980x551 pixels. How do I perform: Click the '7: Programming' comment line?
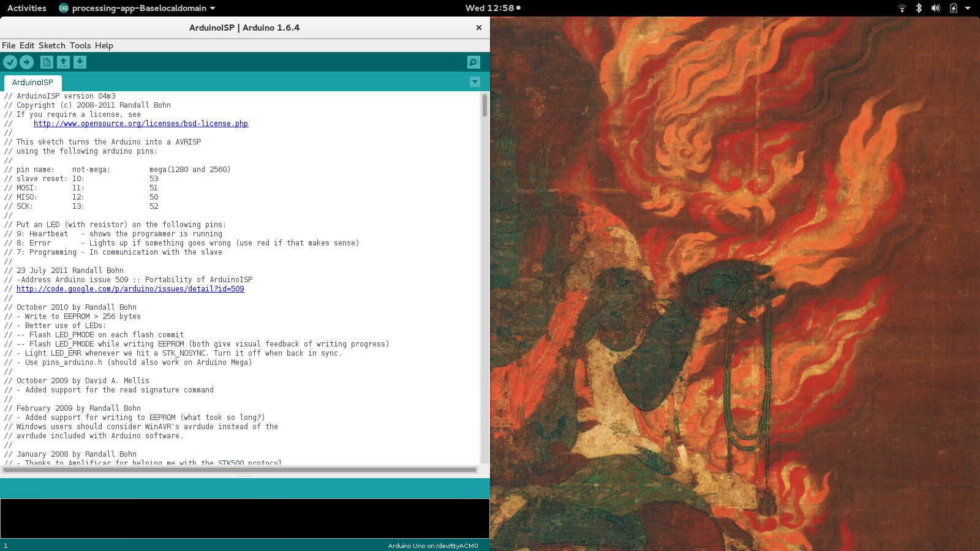[x=113, y=252]
